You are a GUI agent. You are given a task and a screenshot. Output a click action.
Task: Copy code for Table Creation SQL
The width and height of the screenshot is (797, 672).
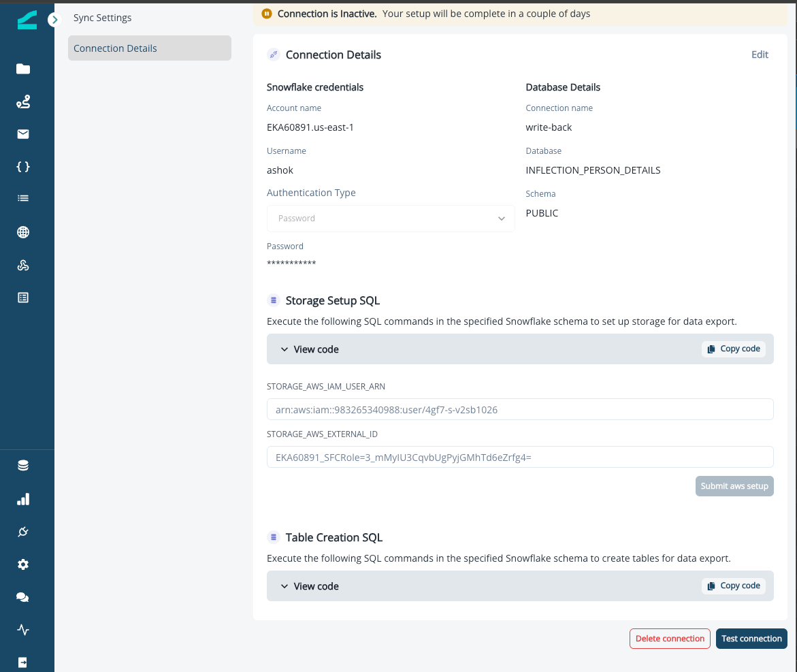pyautogui.click(x=734, y=586)
